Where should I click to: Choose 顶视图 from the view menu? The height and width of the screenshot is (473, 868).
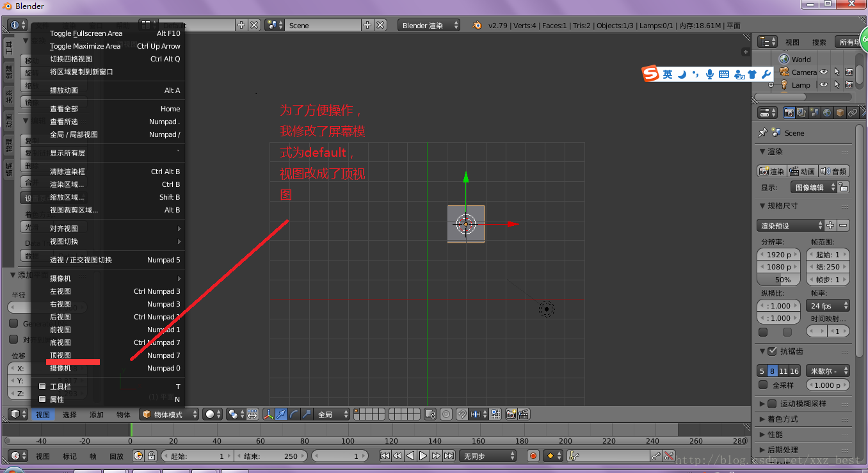pos(61,355)
